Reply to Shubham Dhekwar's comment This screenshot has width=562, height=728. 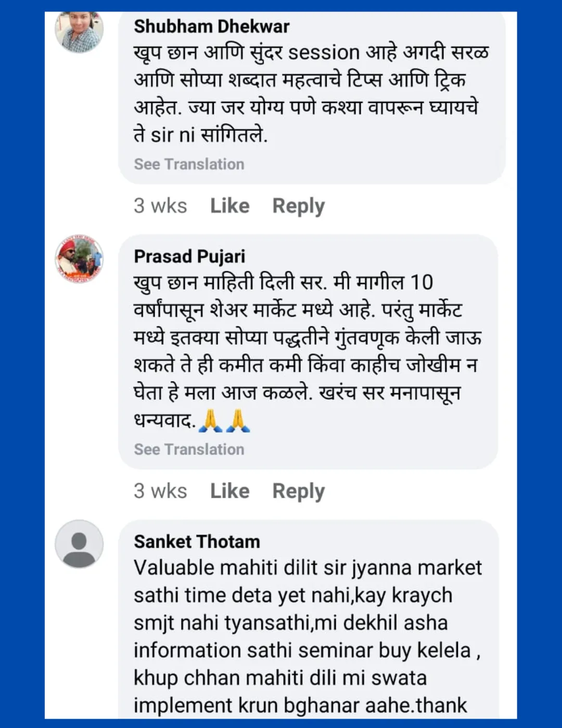click(x=298, y=206)
